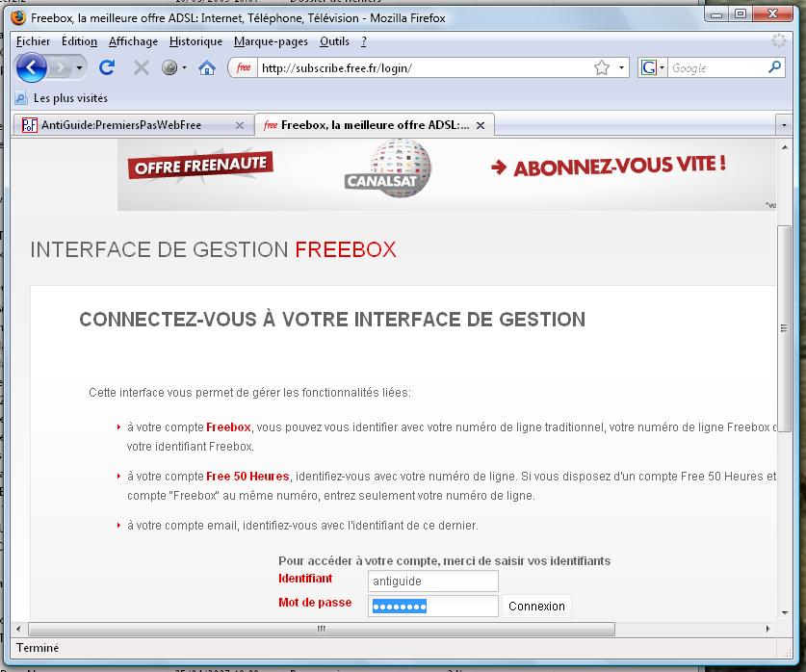Click the Mot de passe field
Screen dimensions: 806x672
(432, 607)
